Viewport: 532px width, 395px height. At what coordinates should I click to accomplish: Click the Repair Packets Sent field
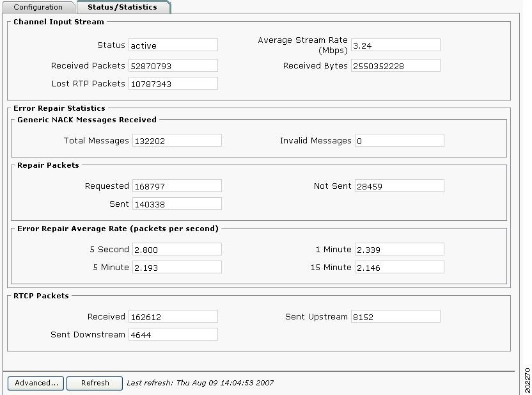pos(176,204)
